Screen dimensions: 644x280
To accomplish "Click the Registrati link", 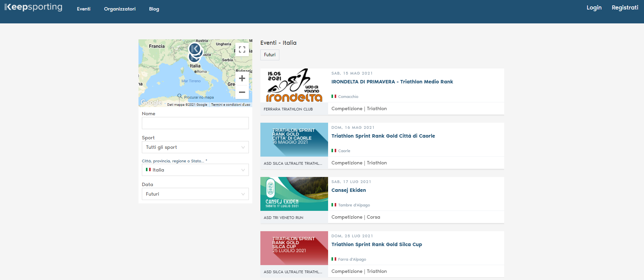I will click(625, 7).
